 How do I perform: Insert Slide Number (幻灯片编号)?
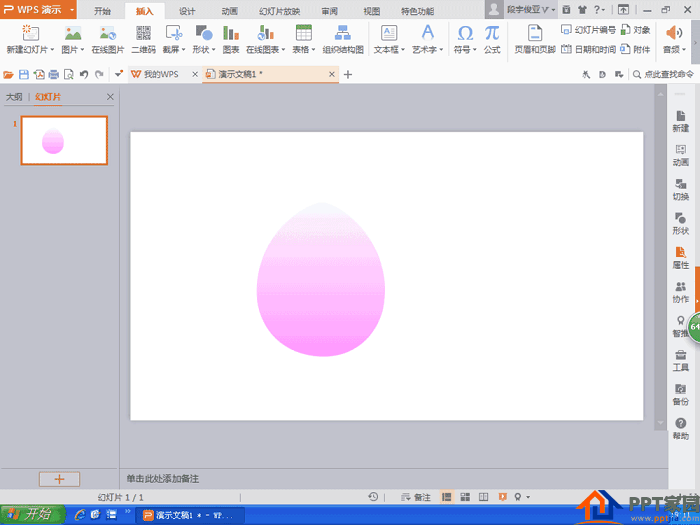588,30
